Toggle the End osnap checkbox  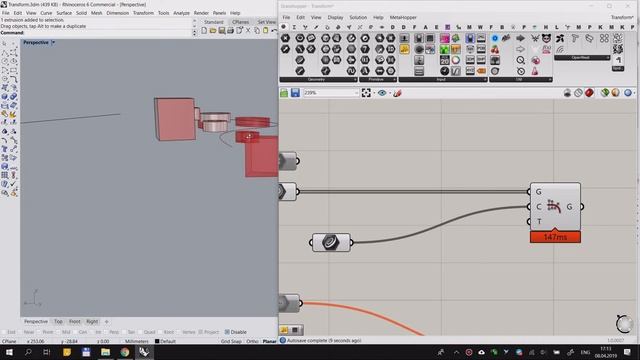pyautogui.click(x=4, y=332)
